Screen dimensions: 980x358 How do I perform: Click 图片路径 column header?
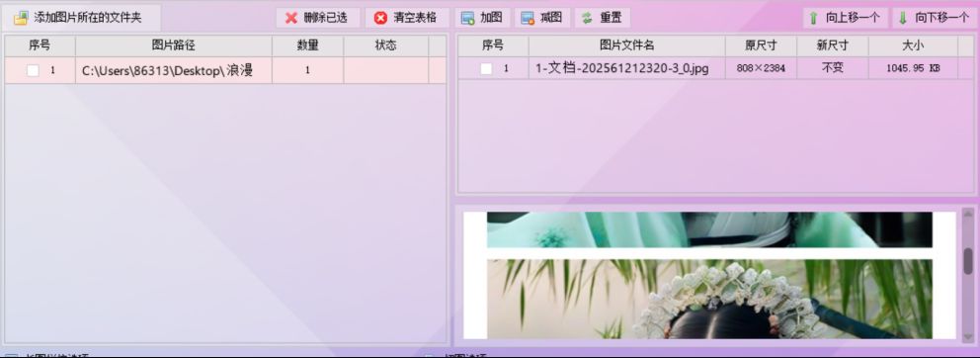click(174, 45)
